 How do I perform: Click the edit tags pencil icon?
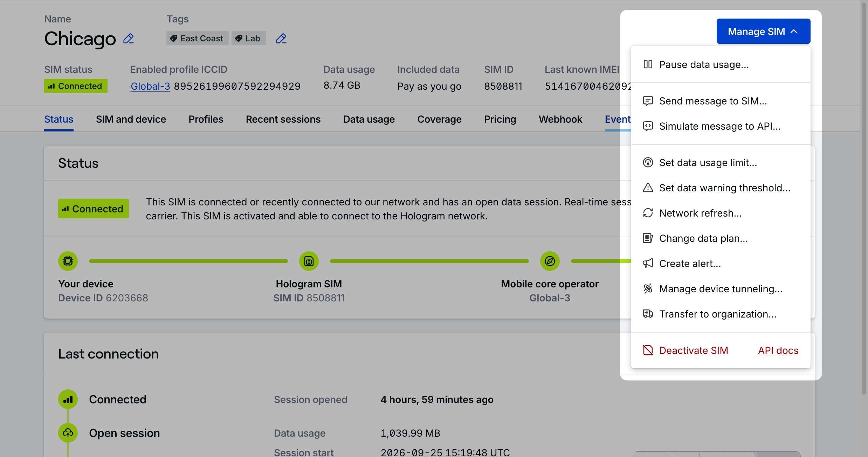[281, 39]
